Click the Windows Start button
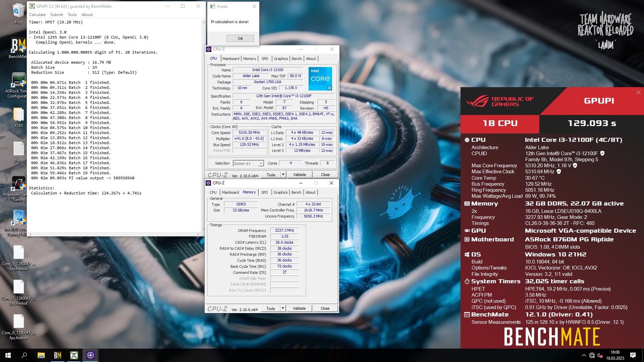The height and width of the screenshot is (362, 644). (8, 355)
